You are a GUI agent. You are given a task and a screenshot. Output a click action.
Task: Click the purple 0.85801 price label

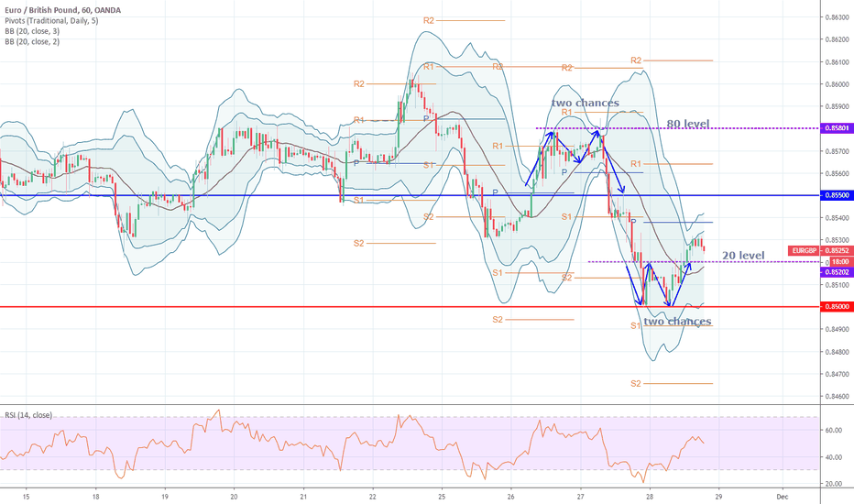(x=834, y=128)
